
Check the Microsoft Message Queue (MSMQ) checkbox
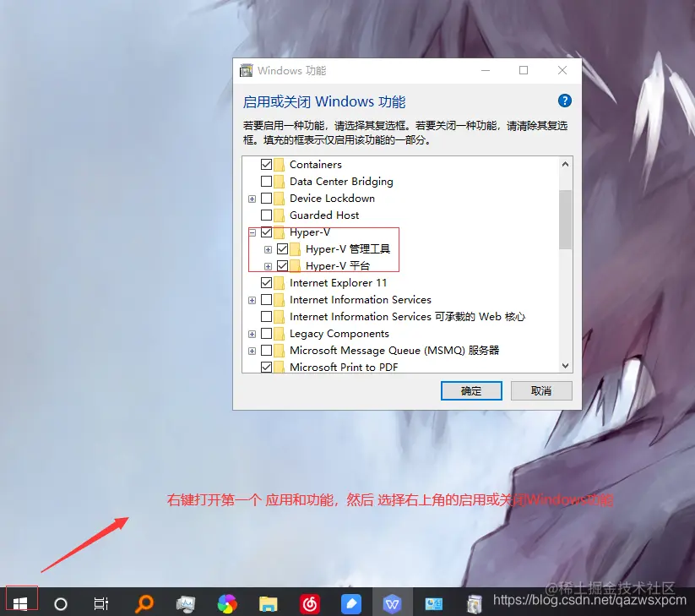(x=266, y=351)
